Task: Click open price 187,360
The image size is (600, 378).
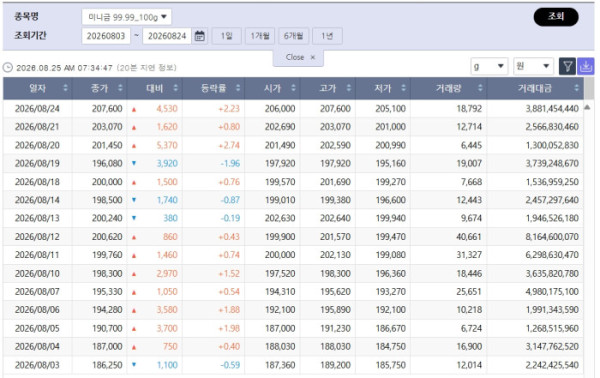Action: click(x=280, y=365)
